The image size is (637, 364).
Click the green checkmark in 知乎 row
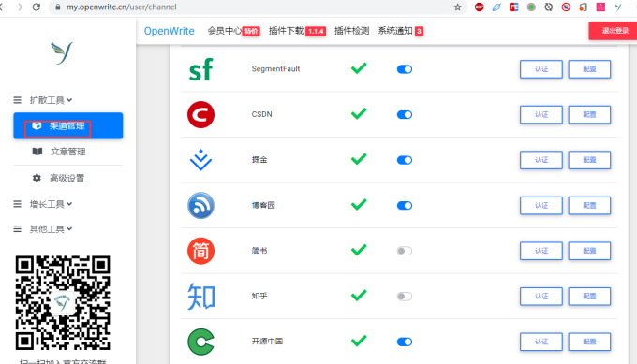pos(359,296)
